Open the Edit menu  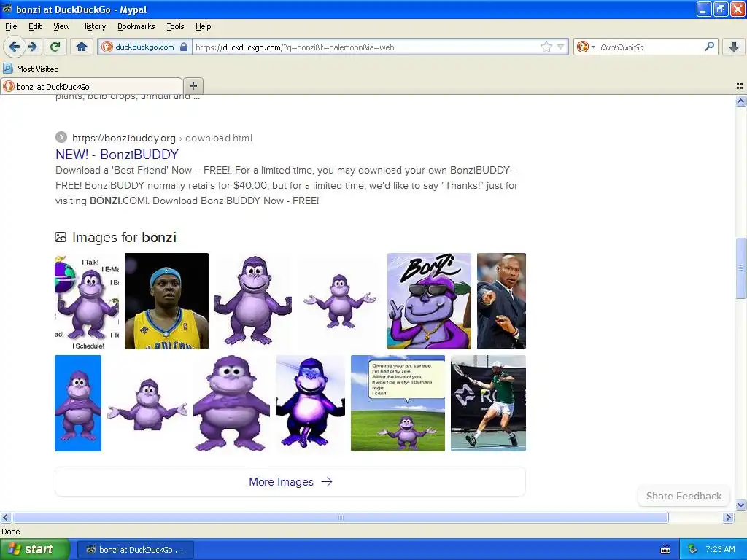(35, 27)
